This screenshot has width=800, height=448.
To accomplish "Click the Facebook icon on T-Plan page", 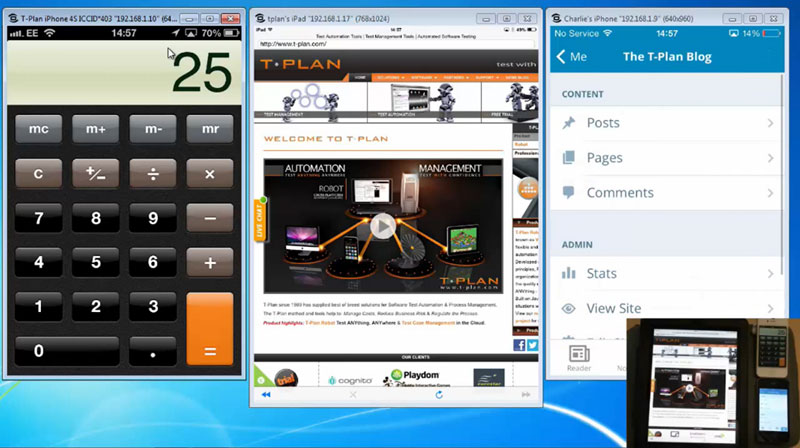I will pyautogui.click(x=519, y=345).
